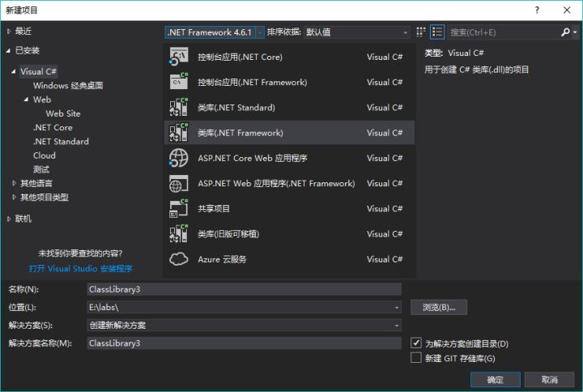The width and height of the screenshot is (583, 392).
Task: Select the 类库(旧版可移植) text label
Action: click(228, 234)
